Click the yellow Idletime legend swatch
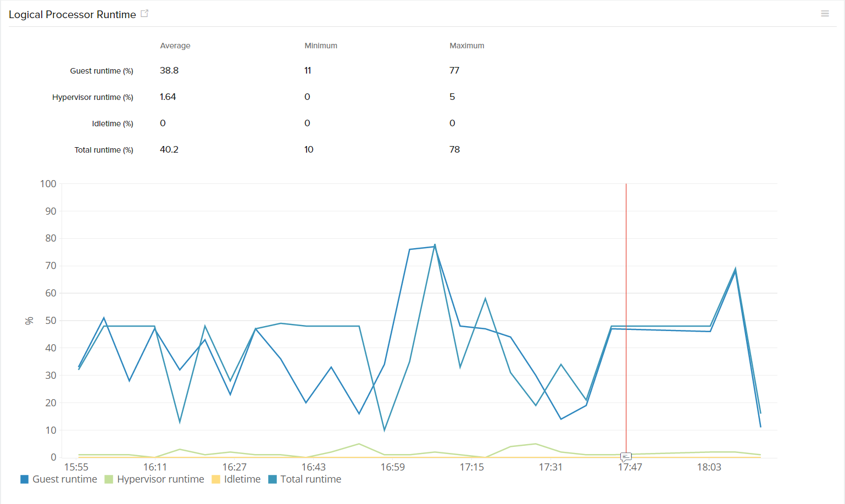Screen dimensions: 845x504 pyautogui.click(x=216, y=479)
